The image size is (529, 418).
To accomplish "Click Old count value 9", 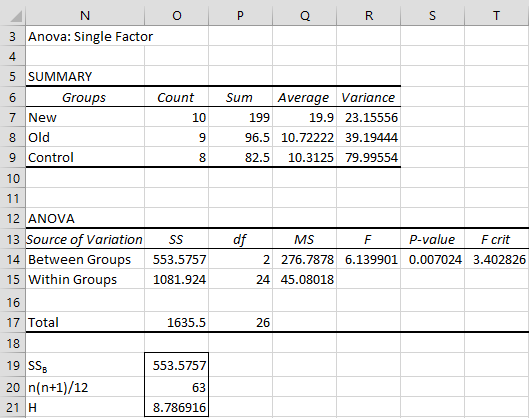I will coord(176,137).
